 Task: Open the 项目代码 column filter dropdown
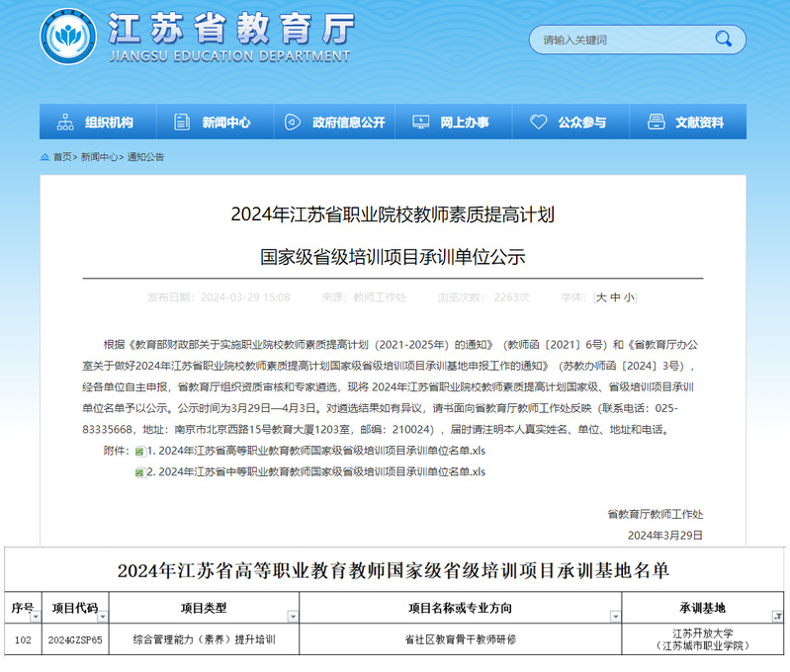104,617
